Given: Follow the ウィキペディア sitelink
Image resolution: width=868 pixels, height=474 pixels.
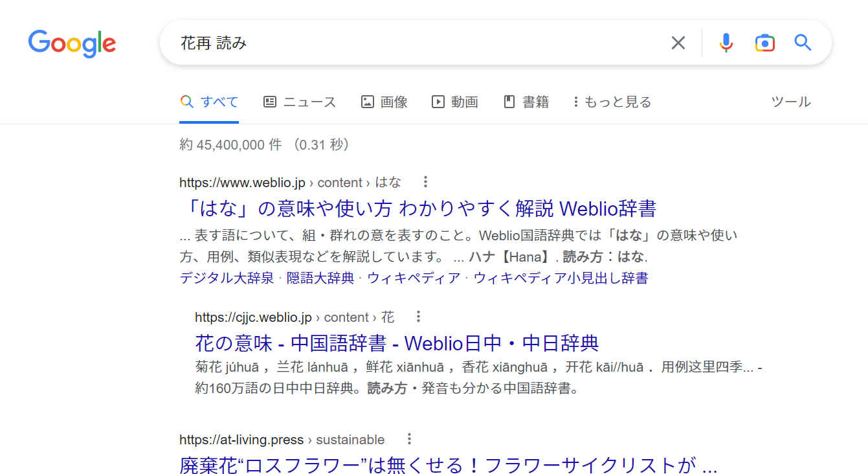Looking at the screenshot, I should 414,278.
